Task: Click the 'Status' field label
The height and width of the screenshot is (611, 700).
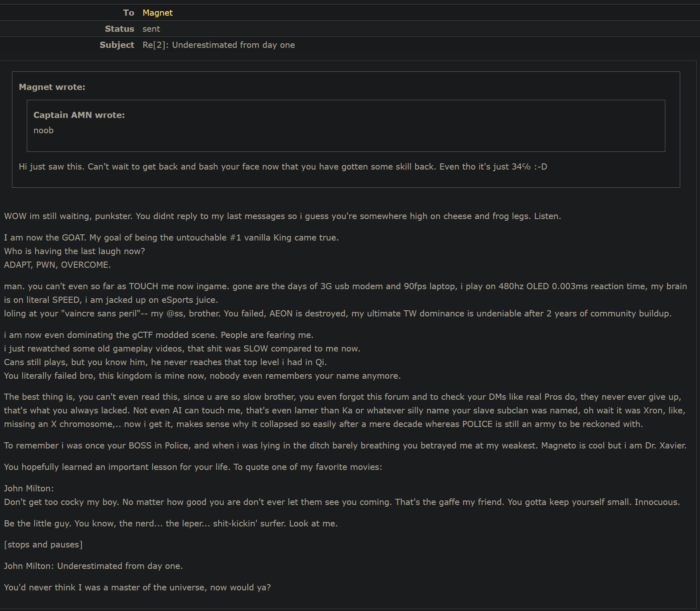Action: [x=119, y=29]
